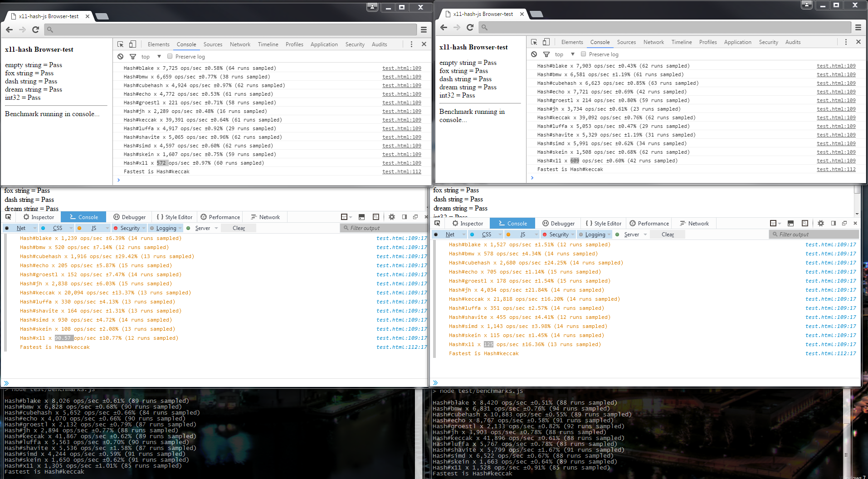The image size is (868, 479).
Task: Expand Logging filter arrow in left Firefox console
Action: (x=180, y=228)
